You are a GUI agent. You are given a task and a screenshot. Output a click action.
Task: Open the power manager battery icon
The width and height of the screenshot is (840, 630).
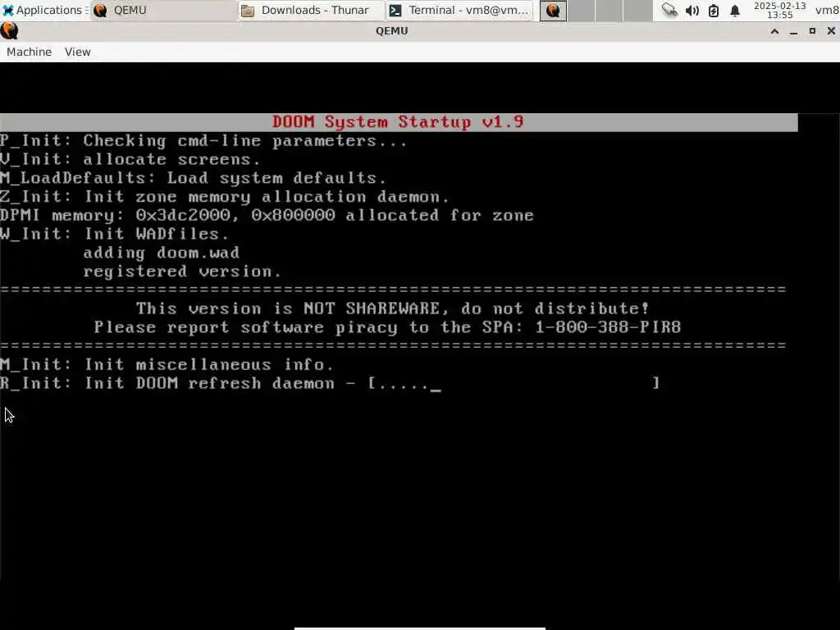pyautogui.click(x=714, y=10)
